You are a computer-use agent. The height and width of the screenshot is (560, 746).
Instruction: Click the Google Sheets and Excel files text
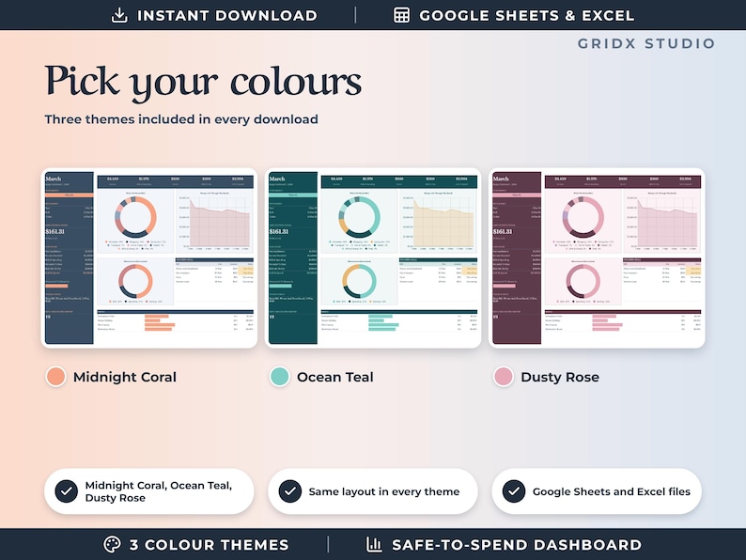click(x=612, y=491)
